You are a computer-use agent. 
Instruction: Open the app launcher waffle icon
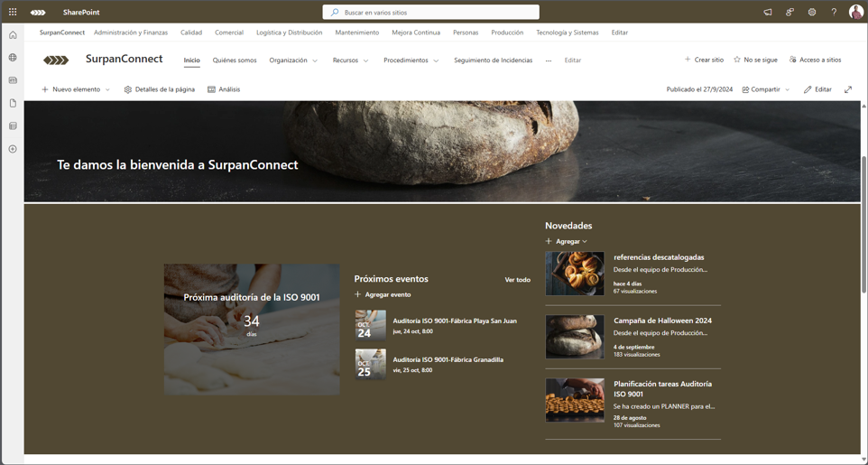coord(13,12)
